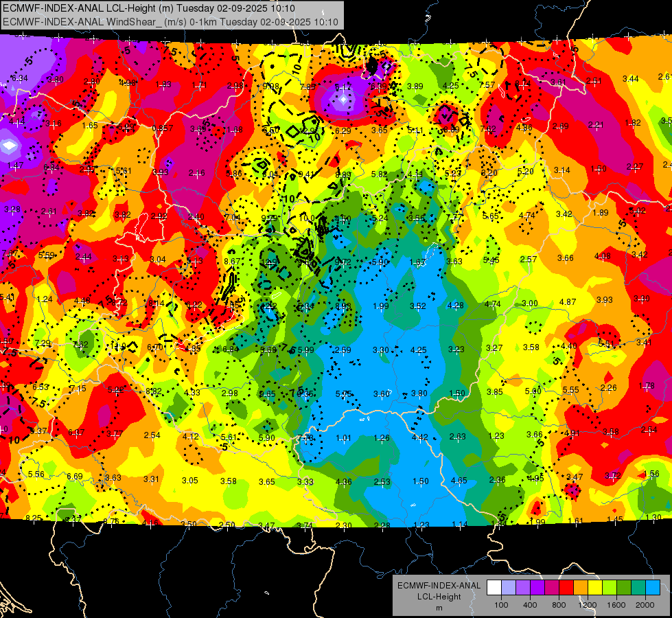Click the sky blue legend swatch
The height and width of the screenshot is (618, 672).
pyautogui.click(x=652, y=588)
